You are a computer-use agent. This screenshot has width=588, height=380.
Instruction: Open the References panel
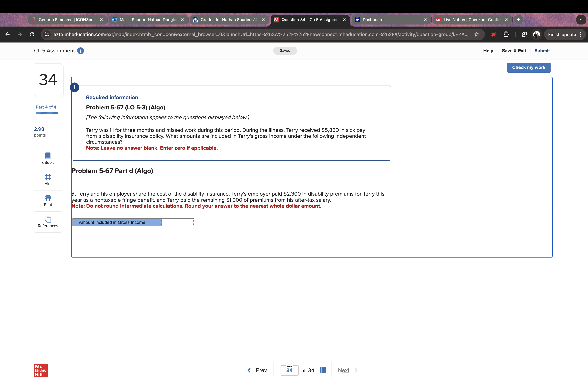[48, 221]
